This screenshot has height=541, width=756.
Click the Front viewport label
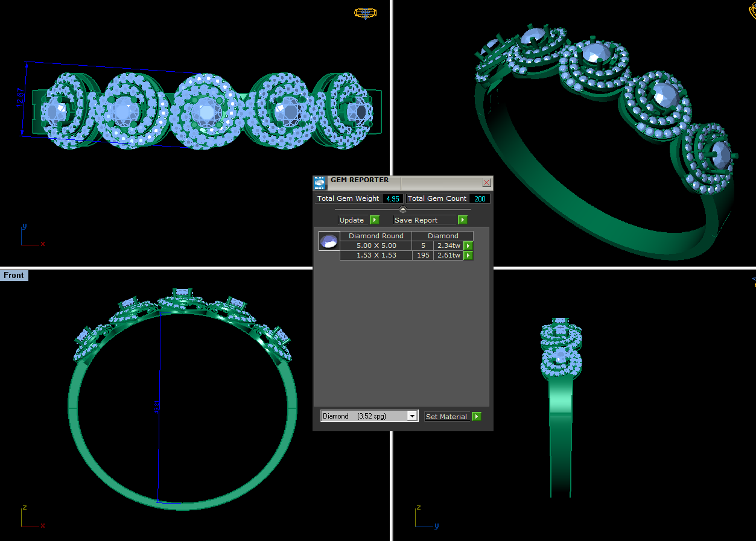[14, 276]
